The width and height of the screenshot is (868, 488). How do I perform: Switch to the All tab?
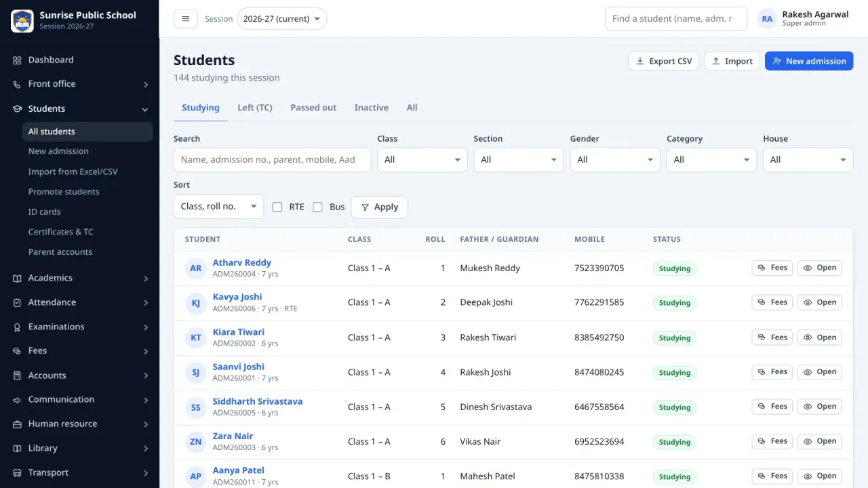coord(412,108)
